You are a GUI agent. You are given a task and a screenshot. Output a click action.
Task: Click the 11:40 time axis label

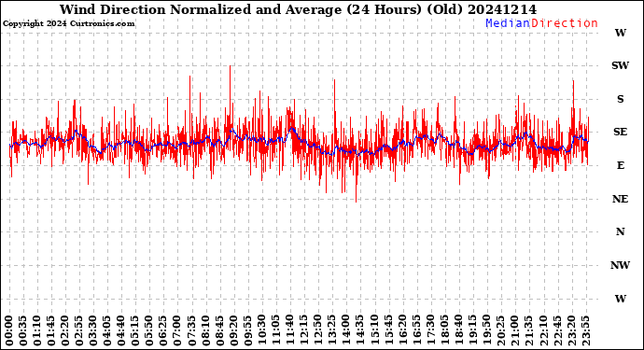tap(289, 330)
